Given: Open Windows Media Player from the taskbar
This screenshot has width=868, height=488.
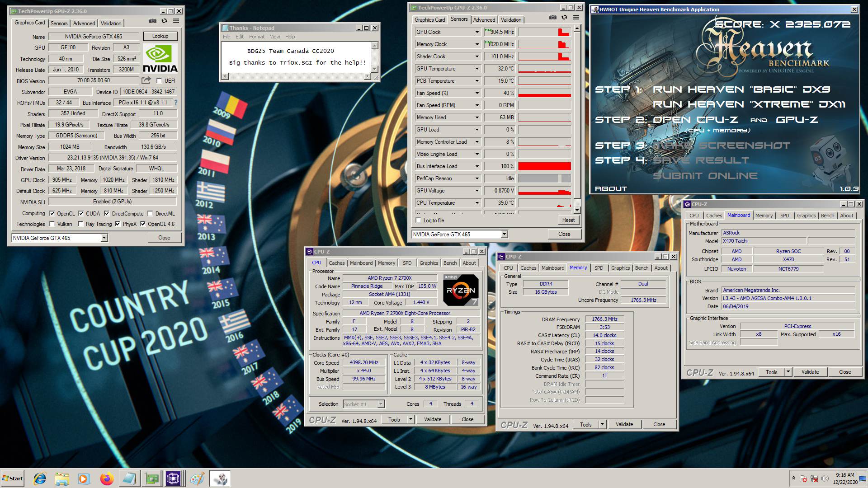Looking at the screenshot, I should click(x=84, y=479).
